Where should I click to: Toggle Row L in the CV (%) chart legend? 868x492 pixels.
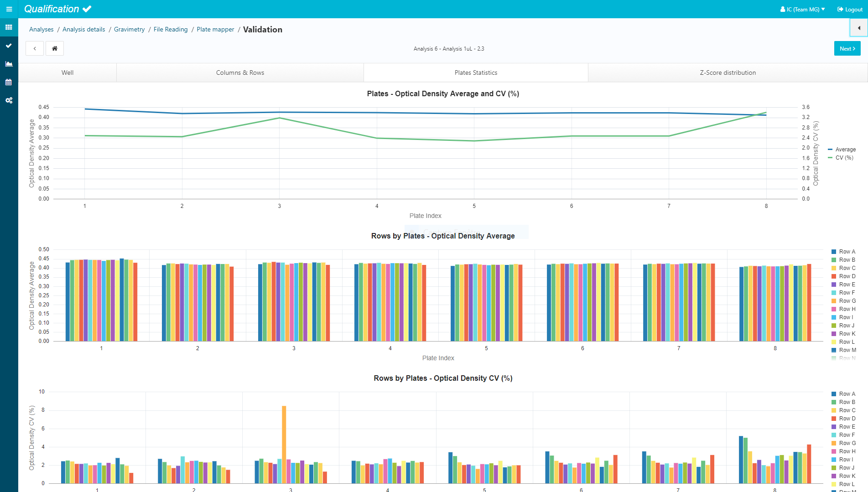843,484
